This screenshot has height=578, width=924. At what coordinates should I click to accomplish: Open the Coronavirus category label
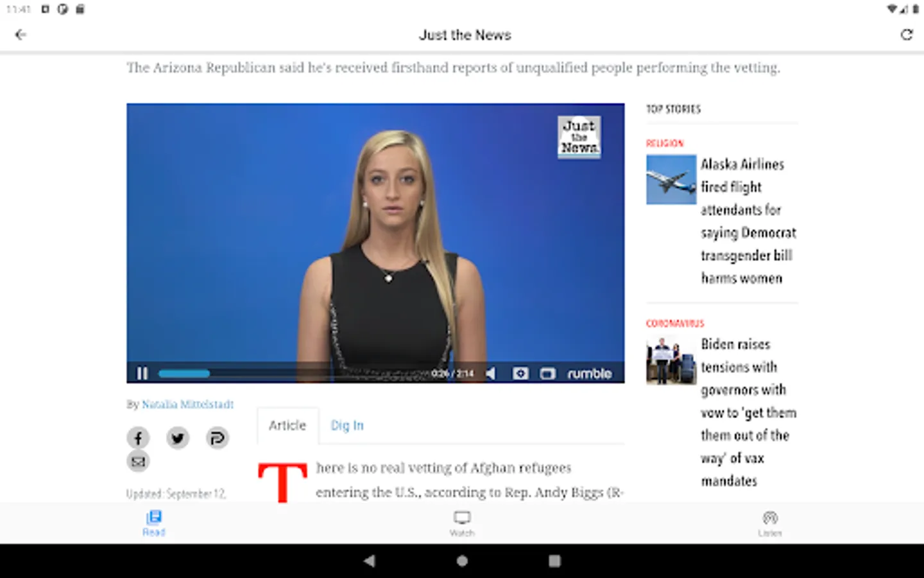(x=675, y=324)
